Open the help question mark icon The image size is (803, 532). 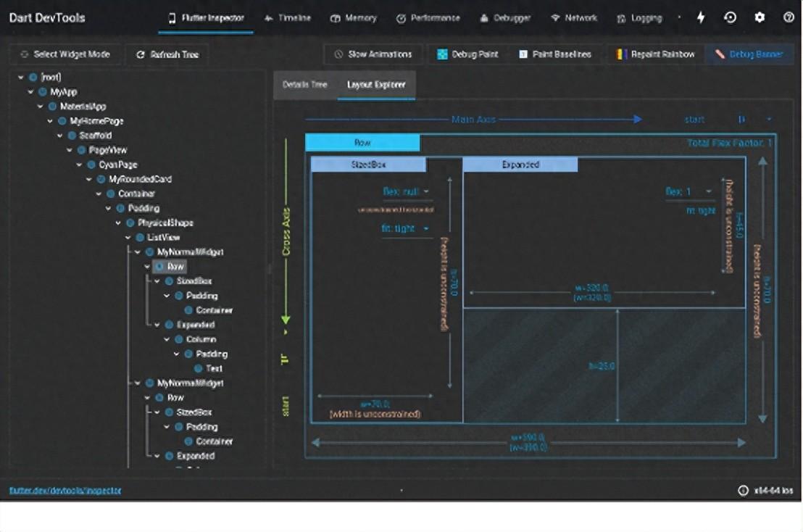789,17
